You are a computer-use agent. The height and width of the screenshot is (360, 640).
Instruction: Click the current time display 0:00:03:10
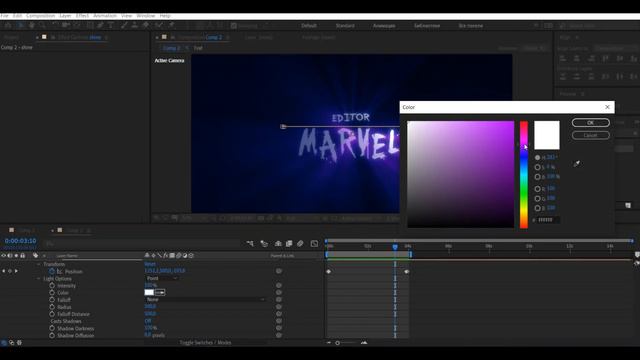click(20, 241)
